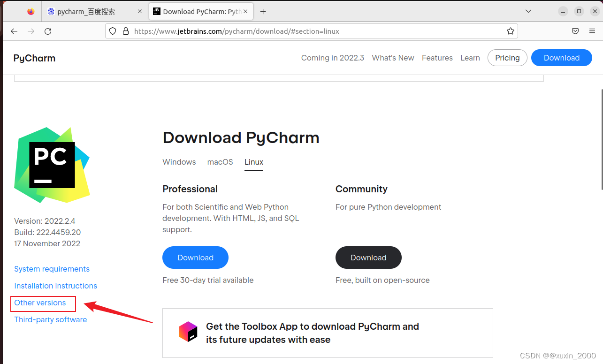Click the Professional heading
The height and width of the screenshot is (364, 603).
(x=190, y=189)
